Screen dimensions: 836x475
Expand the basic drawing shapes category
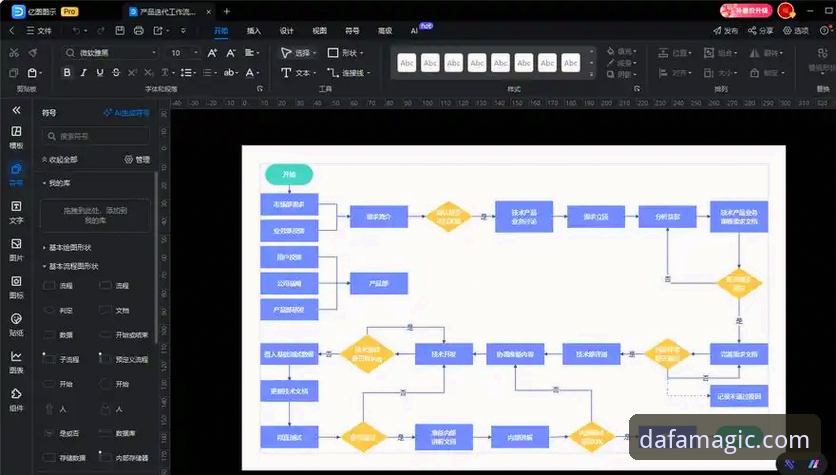click(x=68, y=247)
